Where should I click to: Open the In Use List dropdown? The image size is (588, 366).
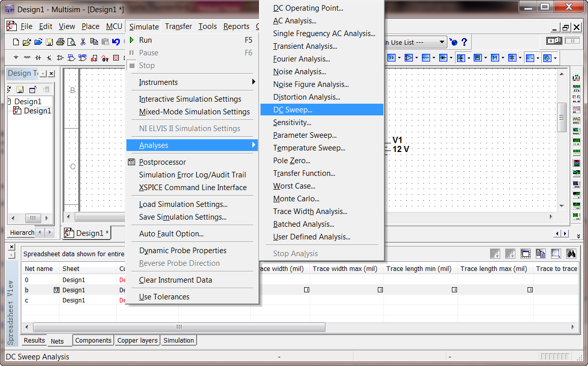[442, 42]
